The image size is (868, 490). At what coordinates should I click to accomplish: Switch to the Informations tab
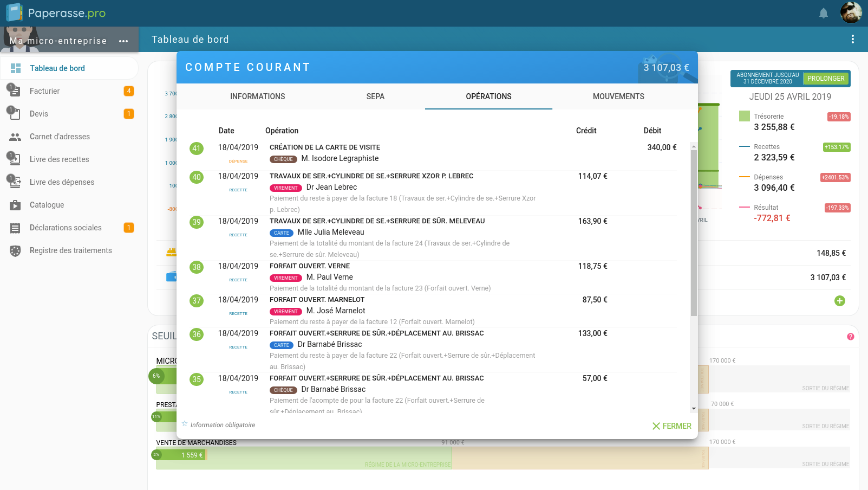pos(257,96)
